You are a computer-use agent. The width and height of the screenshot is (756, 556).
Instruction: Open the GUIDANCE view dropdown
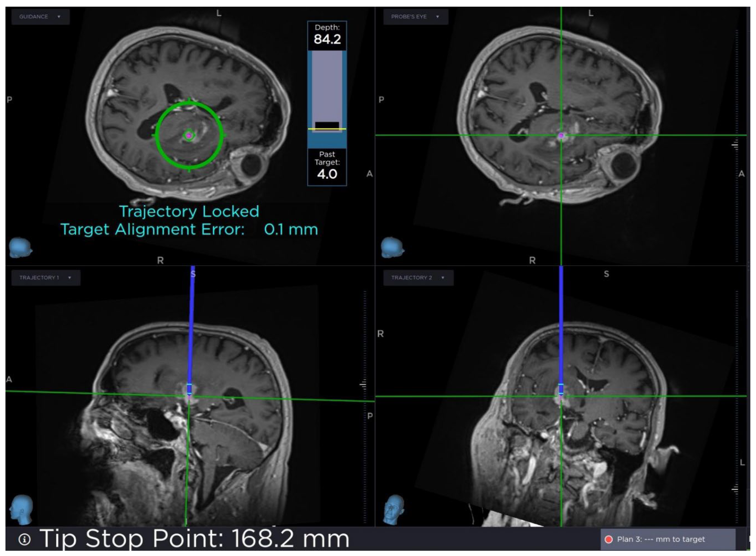(x=40, y=17)
